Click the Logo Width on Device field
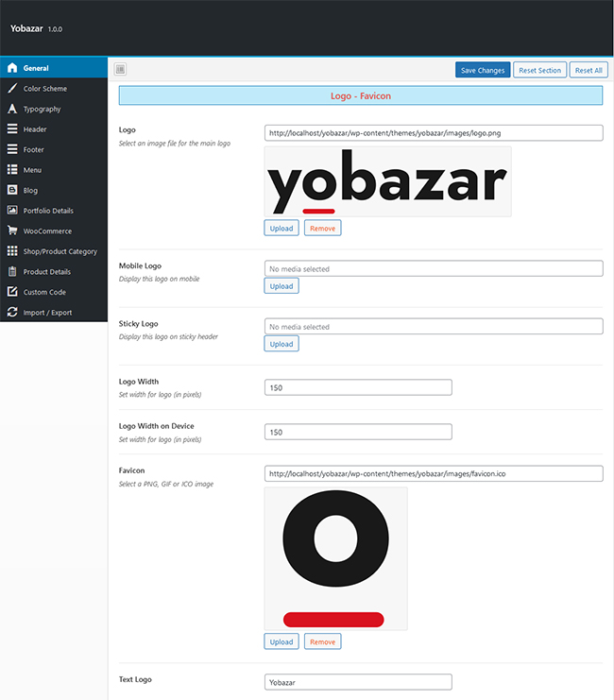The image size is (614, 700). (358, 432)
